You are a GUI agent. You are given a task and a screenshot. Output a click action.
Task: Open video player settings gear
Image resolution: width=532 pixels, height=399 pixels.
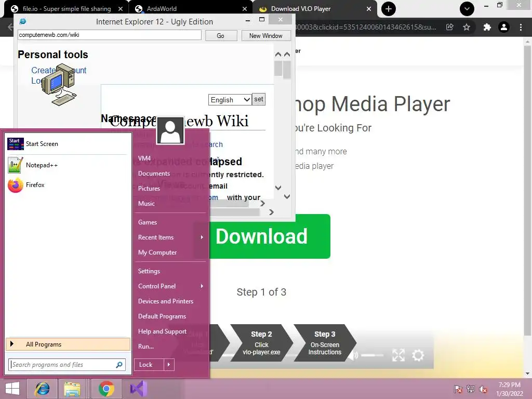pyautogui.click(x=418, y=355)
